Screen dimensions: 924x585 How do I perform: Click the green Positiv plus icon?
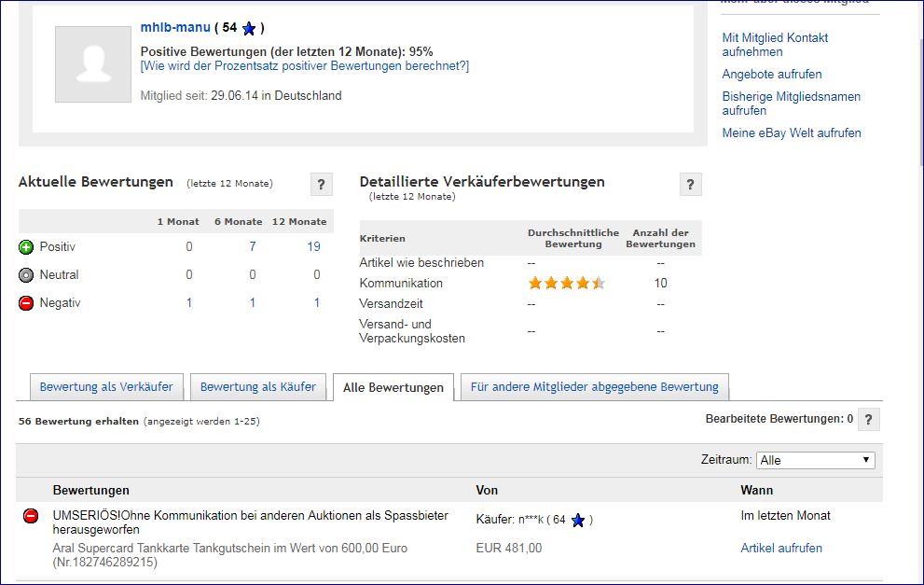pos(26,247)
